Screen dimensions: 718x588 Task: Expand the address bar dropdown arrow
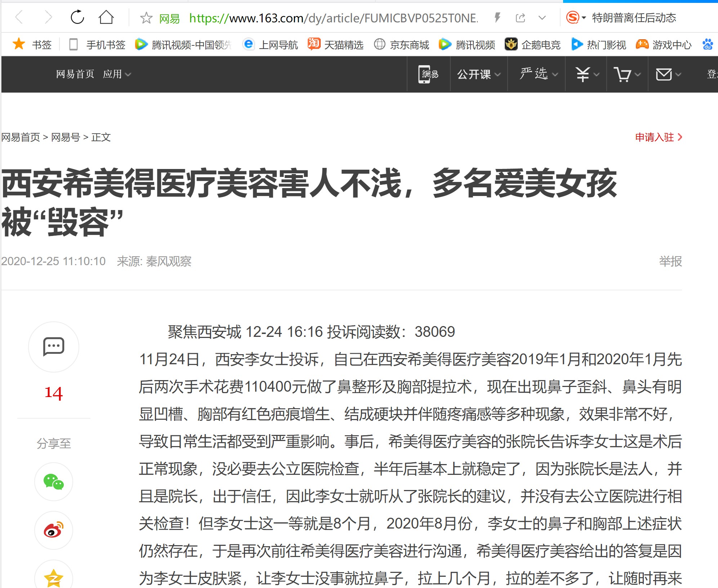coord(542,18)
